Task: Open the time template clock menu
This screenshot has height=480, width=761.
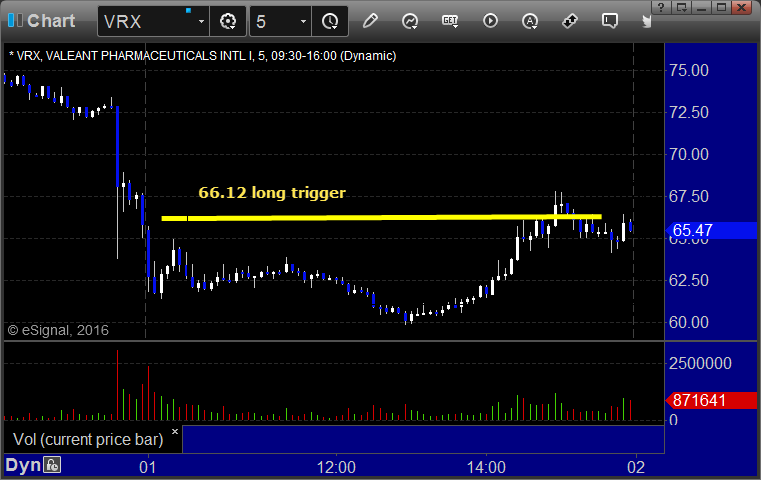Action: [330, 21]
